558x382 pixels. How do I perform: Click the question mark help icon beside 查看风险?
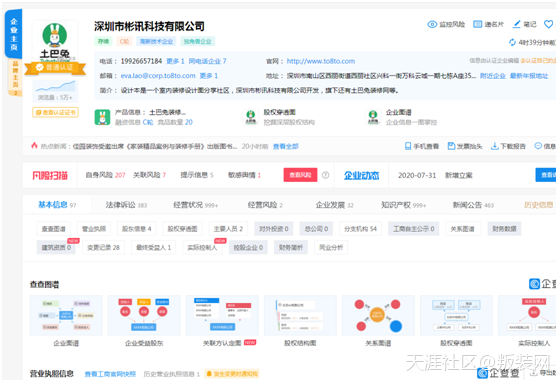325,175
